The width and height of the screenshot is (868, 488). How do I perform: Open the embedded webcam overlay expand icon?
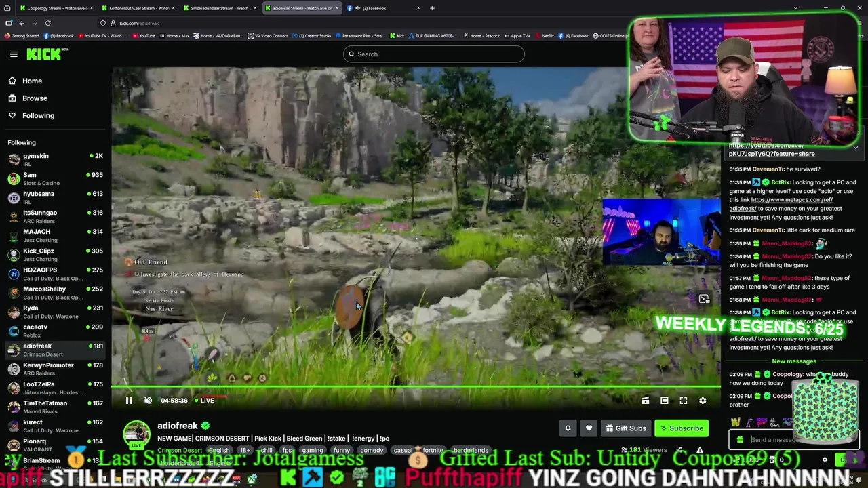click(x=704, y=299)
